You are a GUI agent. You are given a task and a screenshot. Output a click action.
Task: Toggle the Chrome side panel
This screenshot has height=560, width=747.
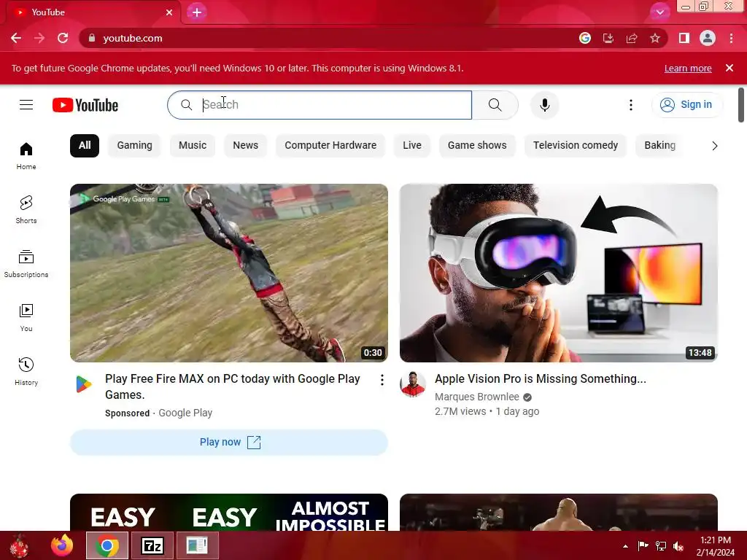684,38
